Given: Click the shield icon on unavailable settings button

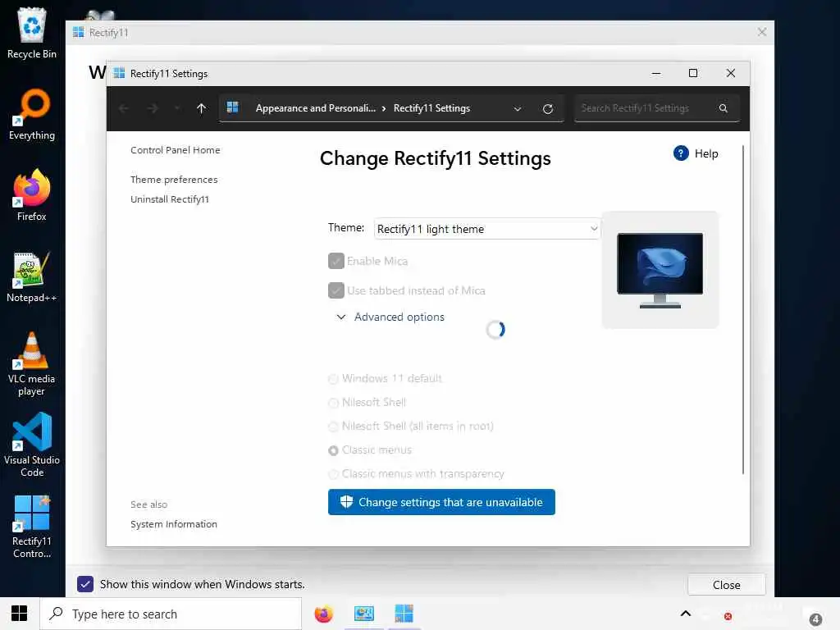Looking at the screenshot, I should click(347, 501).
